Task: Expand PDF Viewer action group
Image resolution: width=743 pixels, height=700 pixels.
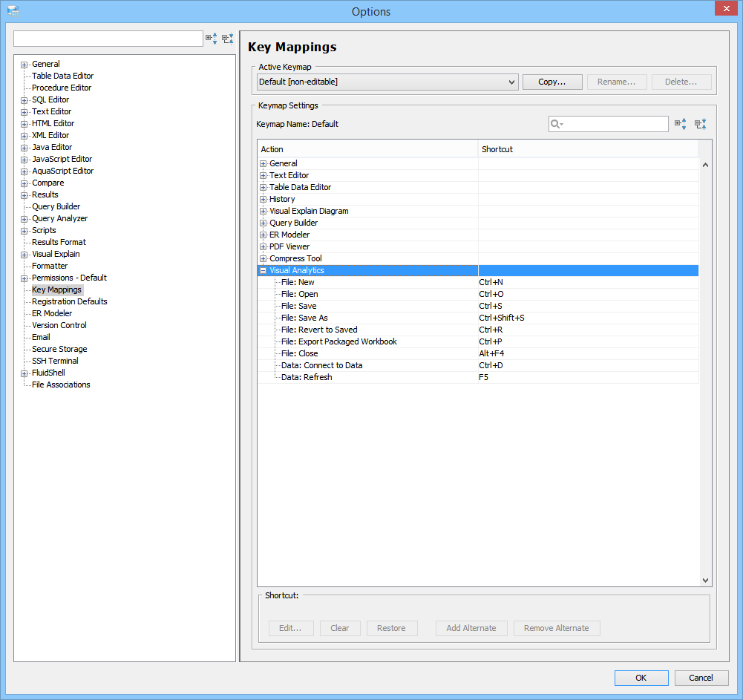Action: [263, 246]
